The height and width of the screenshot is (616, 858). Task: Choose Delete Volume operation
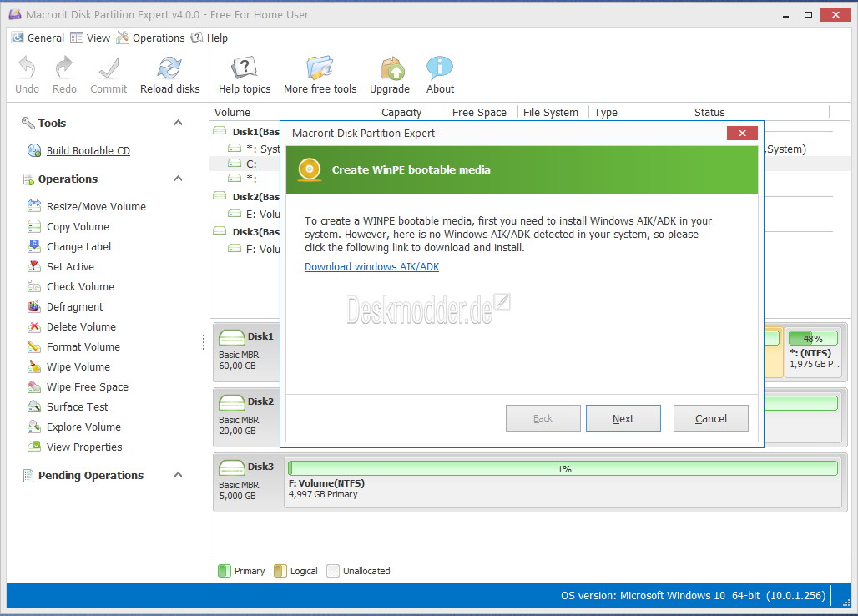click(81, 326)
